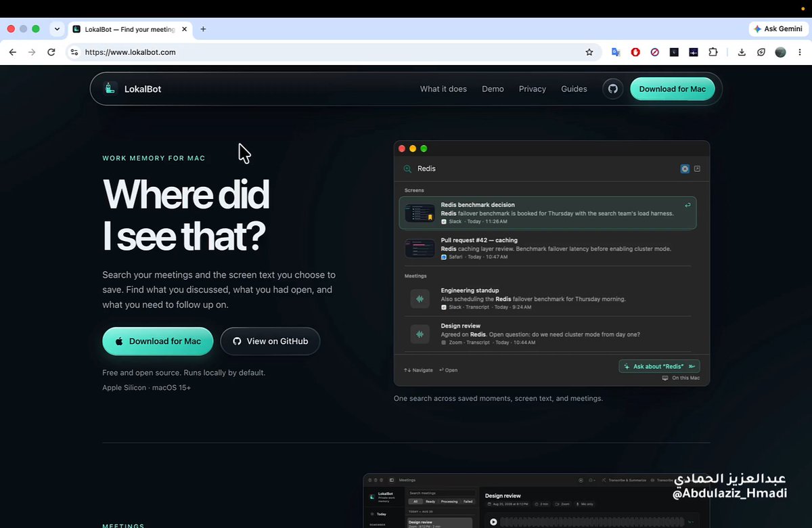Image resolution: width=812 pixels, height=528 pixels.
Task: Click the open-in-window icon next to clear
Action: 697,169
